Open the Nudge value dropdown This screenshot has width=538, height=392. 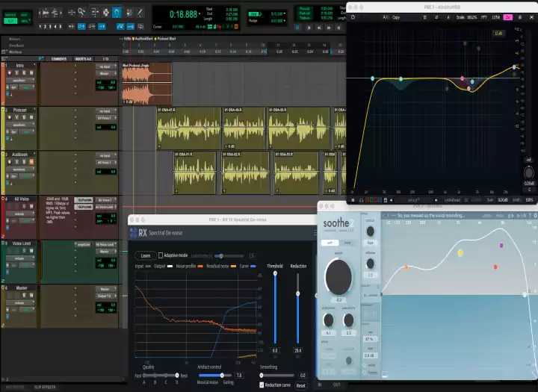click(x=285, y=21)
